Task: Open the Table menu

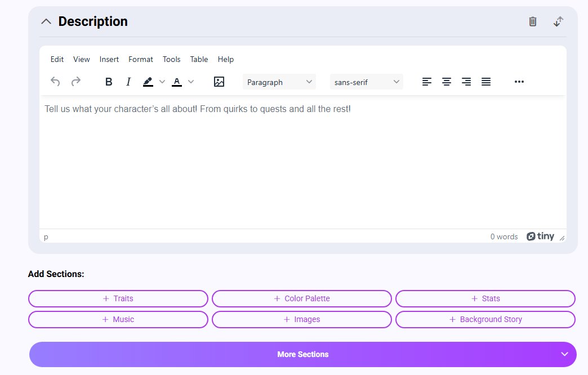Action: click(x=199, y=59)
